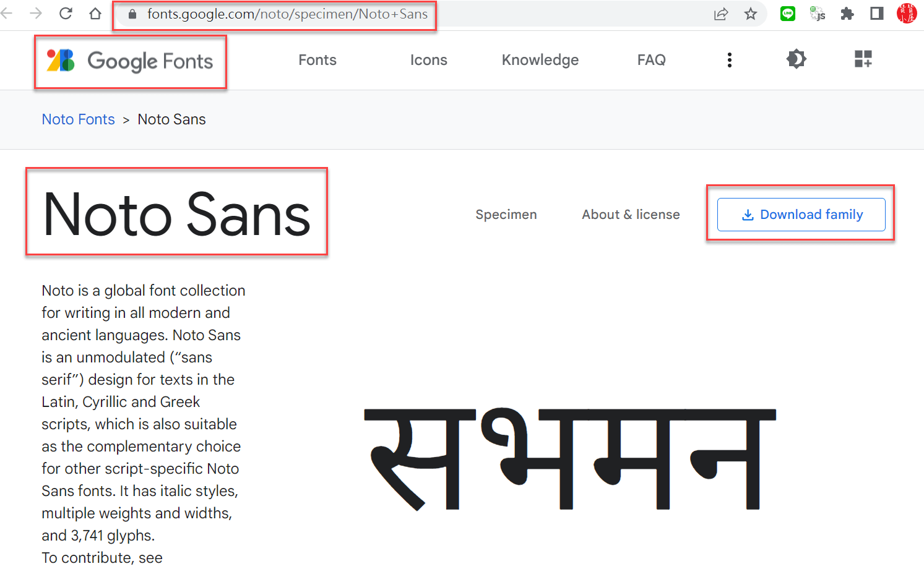
Task: Switch to the Specimen tab
Action: coord(506,215)
